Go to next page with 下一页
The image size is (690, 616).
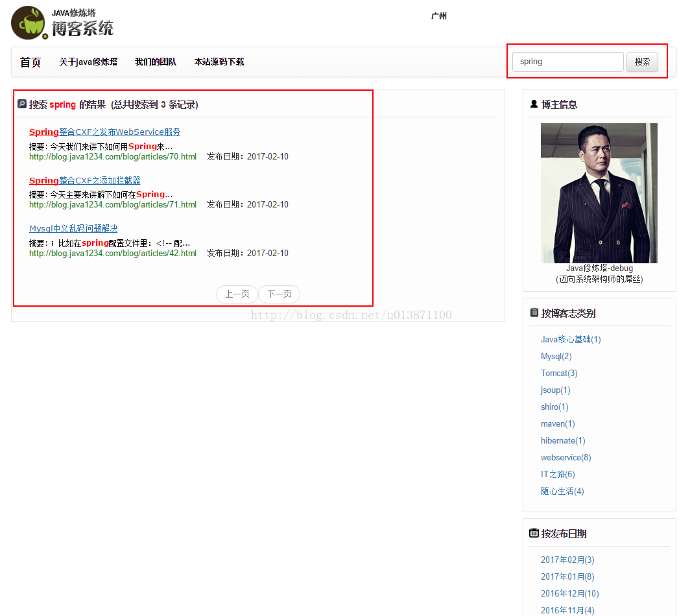(279, 294)
